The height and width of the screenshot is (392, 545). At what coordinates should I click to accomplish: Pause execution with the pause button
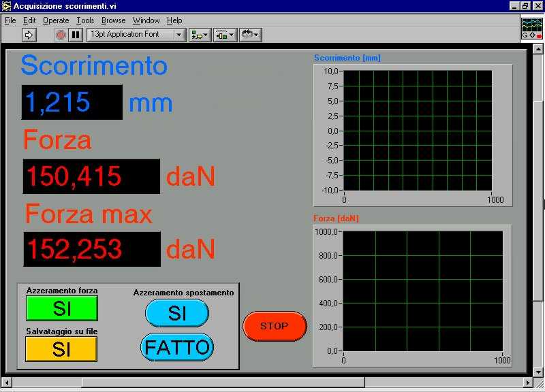click(x=76, y=35)
